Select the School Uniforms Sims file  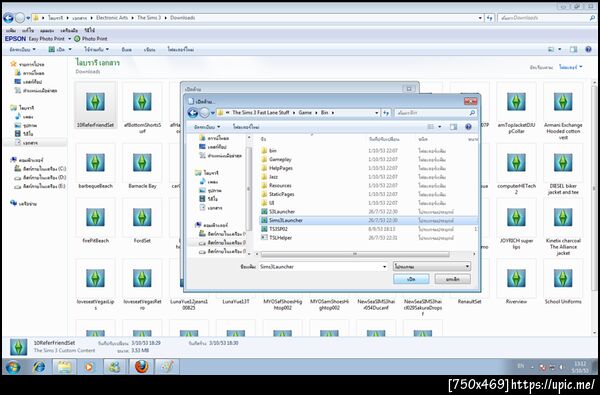[563, 282]
